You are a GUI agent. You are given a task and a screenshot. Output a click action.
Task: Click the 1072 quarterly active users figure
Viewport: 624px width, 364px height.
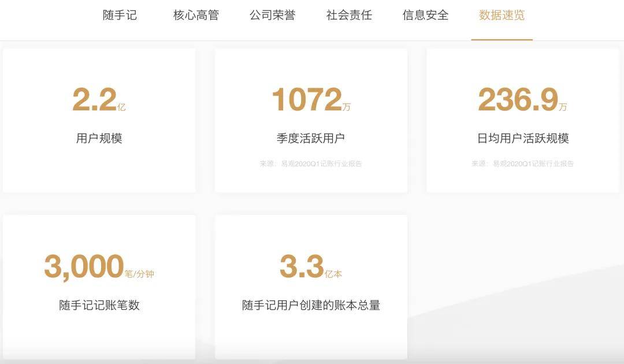pos(306,100)
